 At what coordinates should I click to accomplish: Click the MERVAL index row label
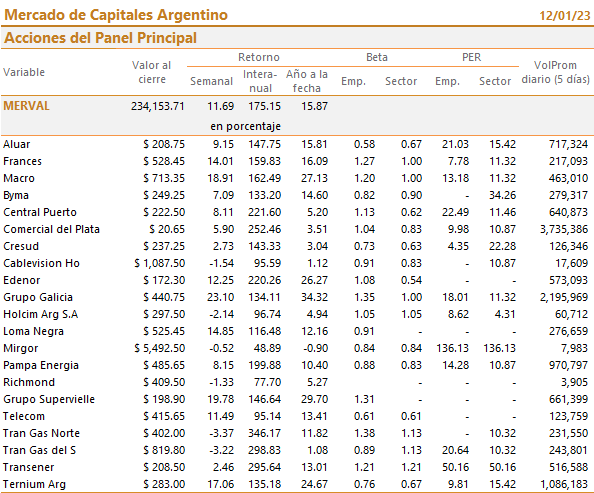click(x=26, y=106)
